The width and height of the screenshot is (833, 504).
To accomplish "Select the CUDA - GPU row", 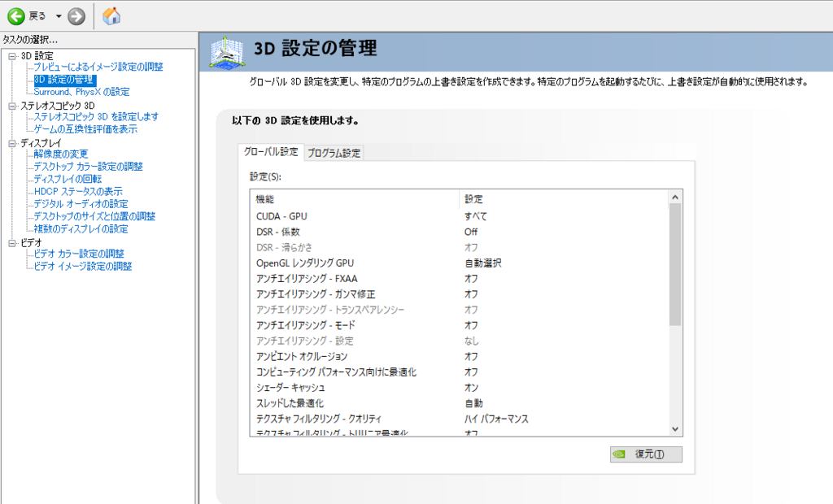I will (x=459, y=217).
